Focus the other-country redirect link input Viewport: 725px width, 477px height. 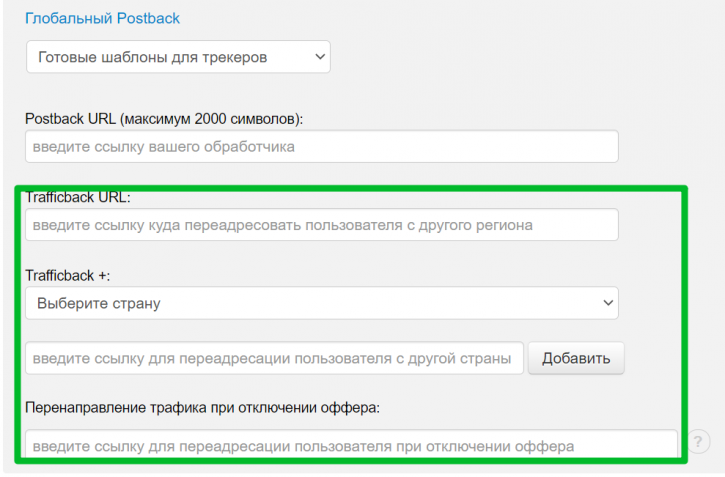pyautogui.click(x=274, y=358)
